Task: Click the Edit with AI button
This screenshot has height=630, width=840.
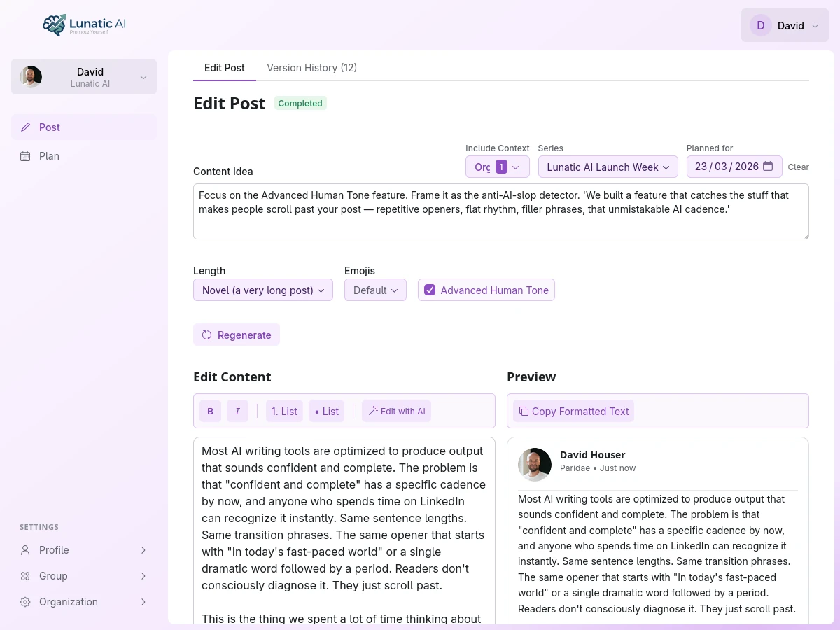Action: coord(396,411)
